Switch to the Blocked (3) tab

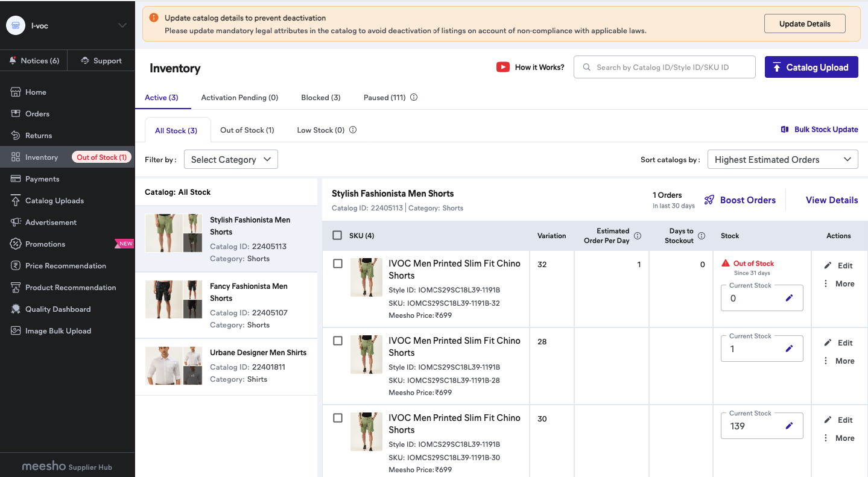321,98
